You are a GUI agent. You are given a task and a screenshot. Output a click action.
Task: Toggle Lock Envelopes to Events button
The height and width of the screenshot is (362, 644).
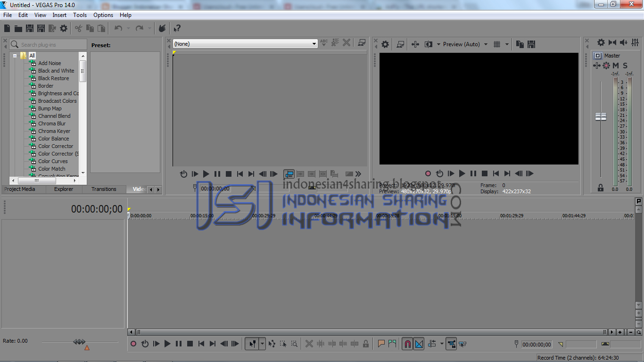pyautogui.click(x=452, y=344)
